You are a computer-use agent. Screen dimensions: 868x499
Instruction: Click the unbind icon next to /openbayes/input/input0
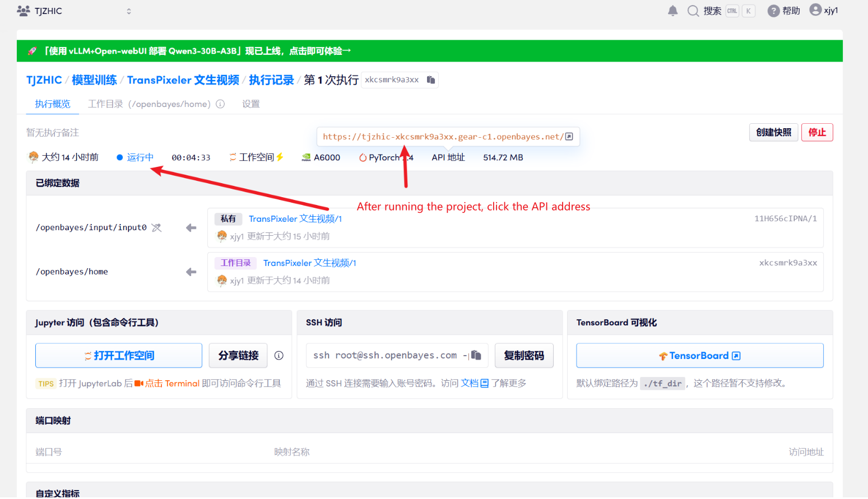tap(156, 227)
